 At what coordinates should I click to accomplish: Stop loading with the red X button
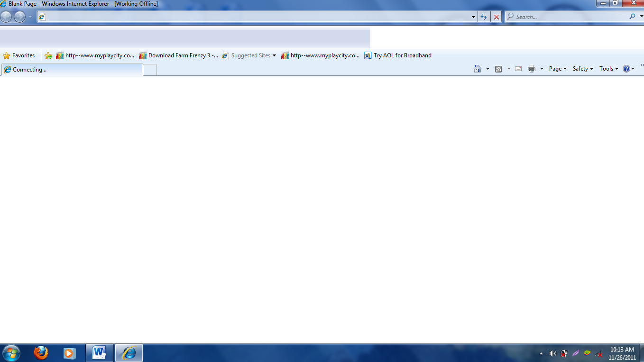(497, 17)
